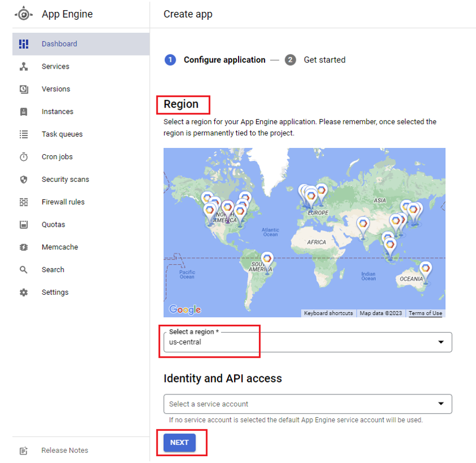This screenshot has width=476, height=463.
Task: Click the Security scans shield icon
Action: coord(24,180)
